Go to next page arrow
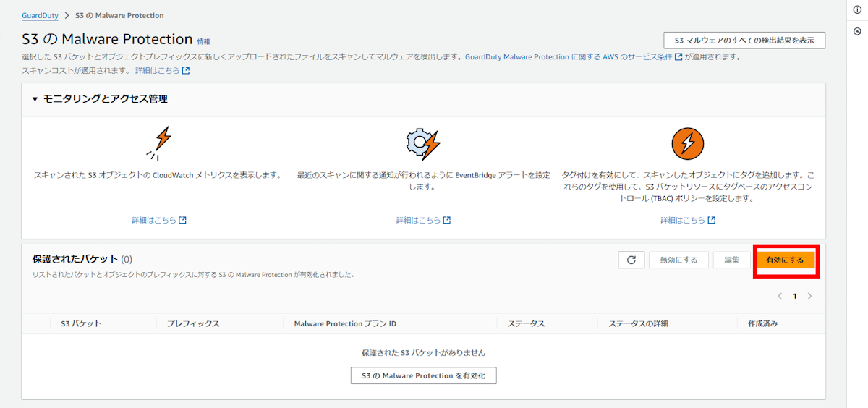Screen dimensions: 868x408 tap(809, 296)
